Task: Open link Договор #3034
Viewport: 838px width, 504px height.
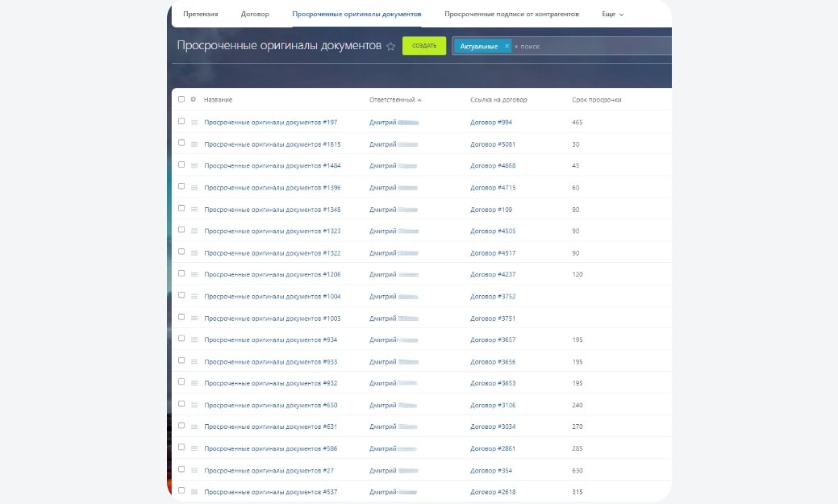Action: pyautogui.click(x=493, y=427)
